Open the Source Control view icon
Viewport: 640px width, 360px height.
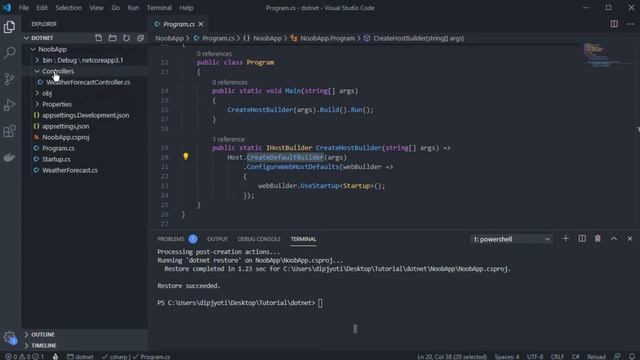pyautogui.click(x=9, y=79)
